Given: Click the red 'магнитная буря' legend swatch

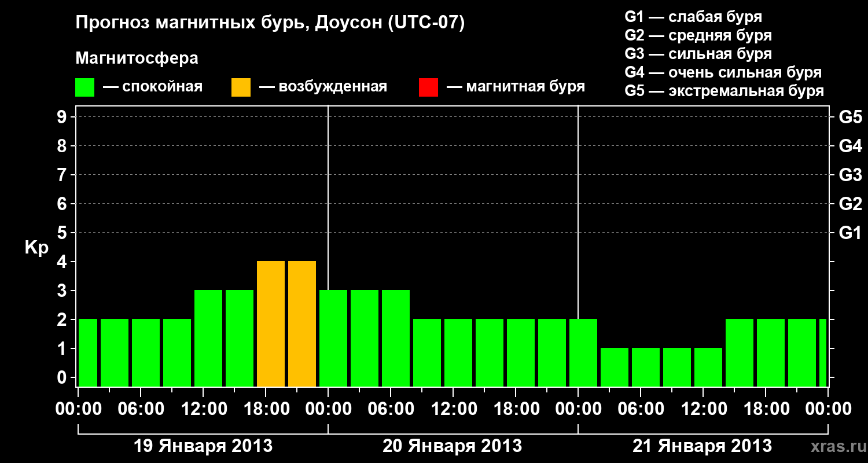Looking at the screenshot, I should (x=428, y=87).
